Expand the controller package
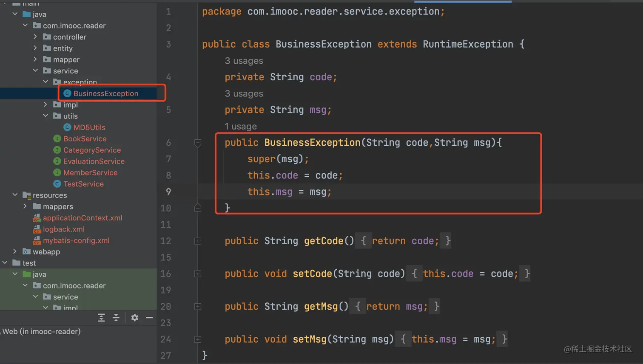The height and width of the screenshot is (364, 643). tap(35, 37)
